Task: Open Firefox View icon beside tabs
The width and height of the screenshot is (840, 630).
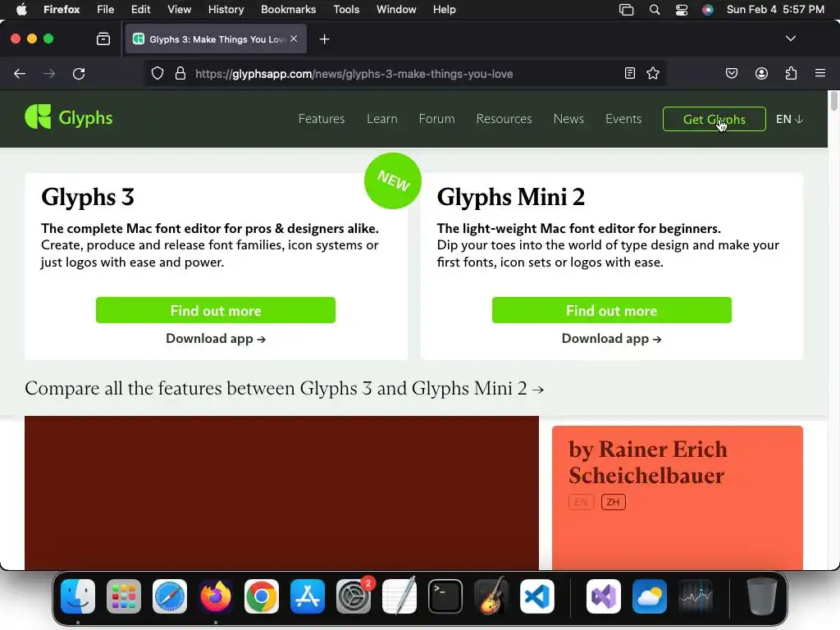Action: [103, 39]
